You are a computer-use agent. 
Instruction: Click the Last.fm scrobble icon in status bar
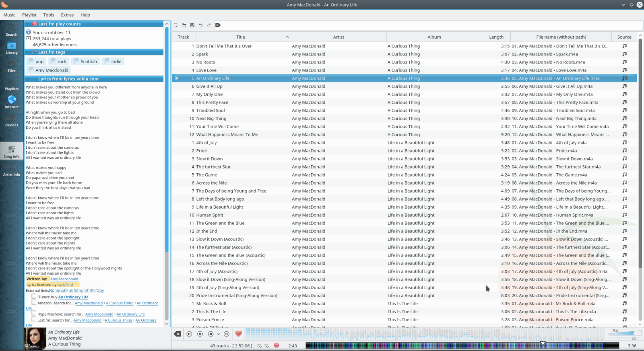(x=277, y=345)
